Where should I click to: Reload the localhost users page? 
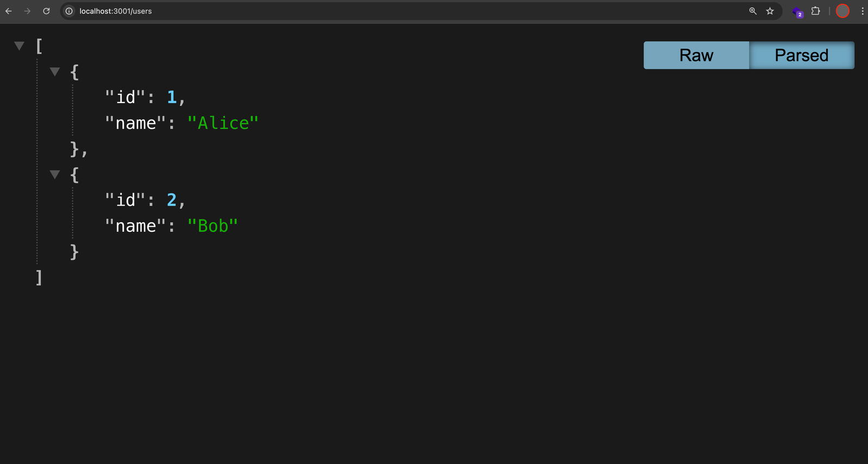(47, 11)
